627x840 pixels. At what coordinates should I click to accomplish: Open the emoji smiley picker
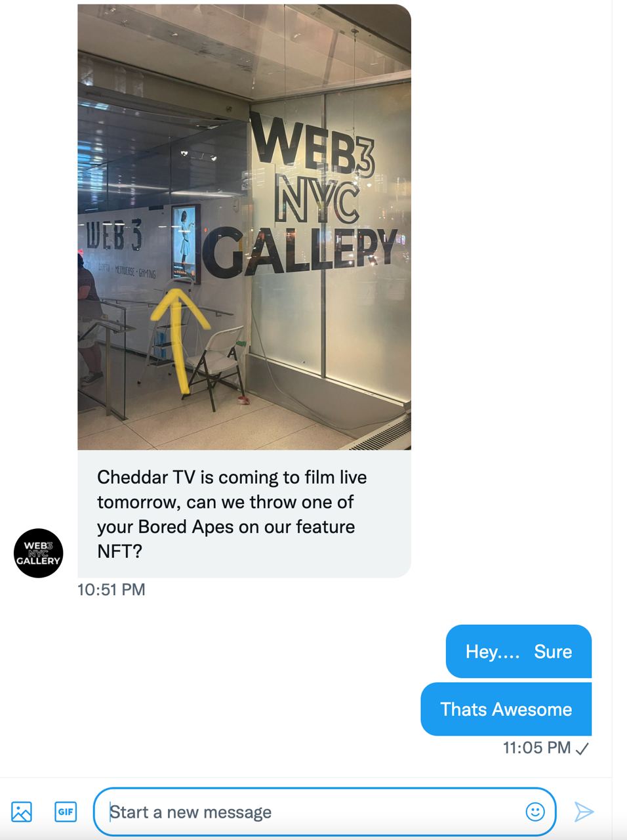click(x=535, y=812)
